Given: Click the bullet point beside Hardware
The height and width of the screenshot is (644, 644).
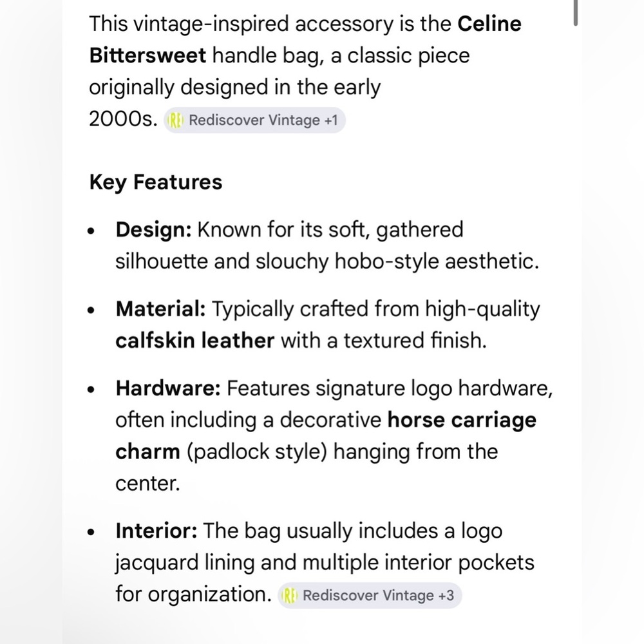Looking at the screenshot, I should click(x=94, y=390).
